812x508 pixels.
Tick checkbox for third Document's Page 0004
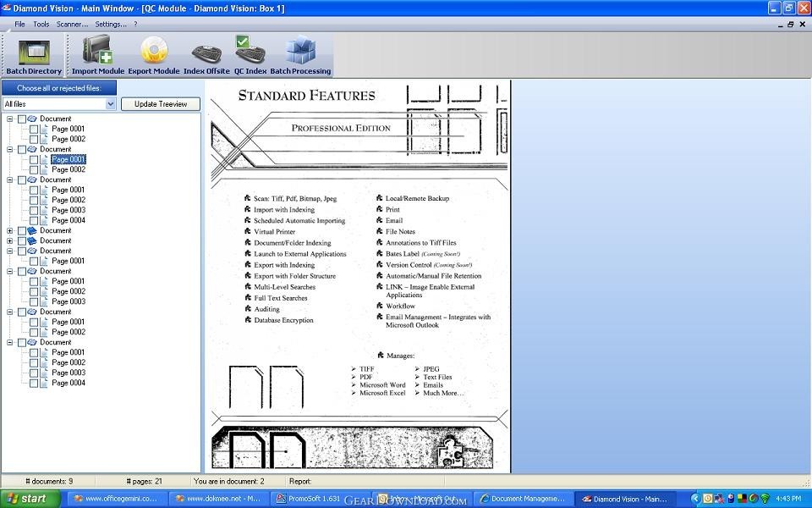pos(34,221)
